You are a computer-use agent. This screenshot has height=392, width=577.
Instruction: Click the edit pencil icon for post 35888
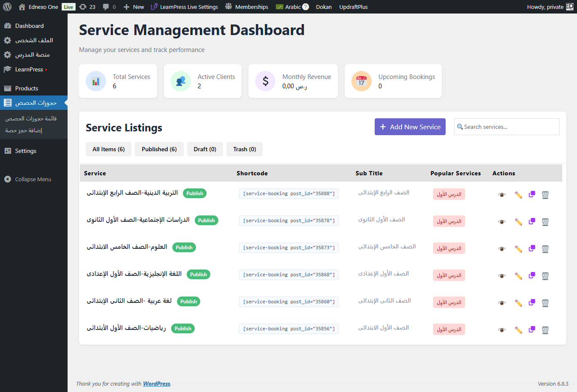point(518,195)
